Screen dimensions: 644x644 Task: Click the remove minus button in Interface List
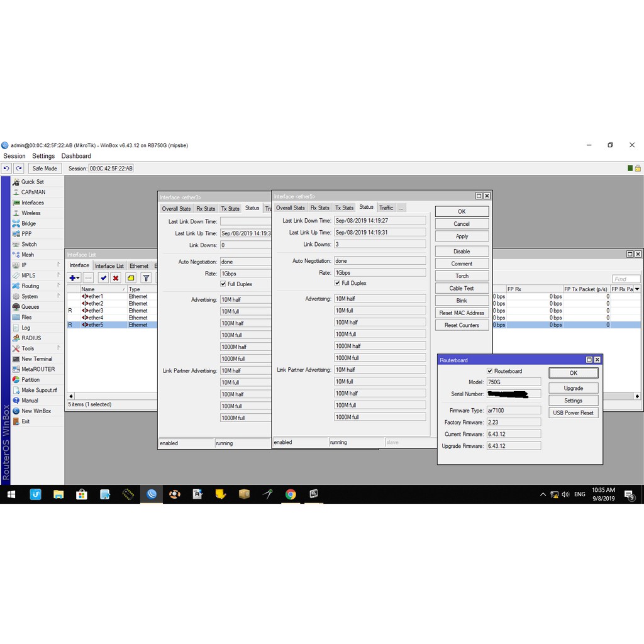pyautogui.click(x=88, y=278)
